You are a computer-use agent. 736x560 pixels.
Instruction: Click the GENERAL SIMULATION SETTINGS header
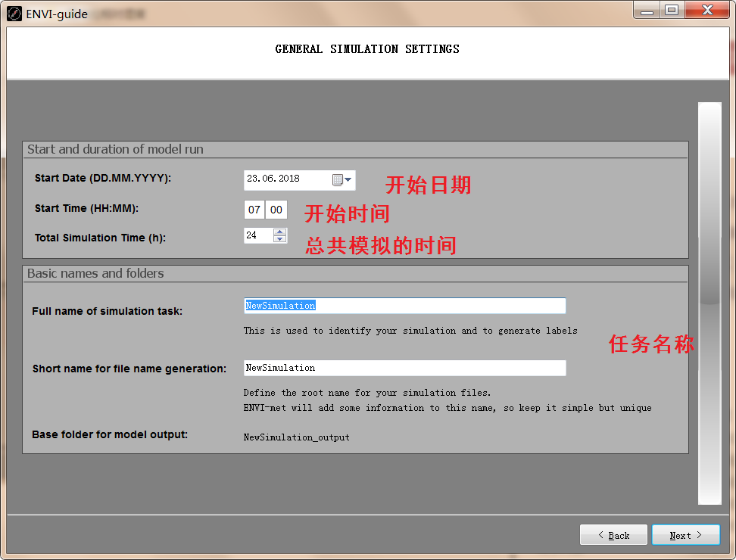tap(367, 48)
